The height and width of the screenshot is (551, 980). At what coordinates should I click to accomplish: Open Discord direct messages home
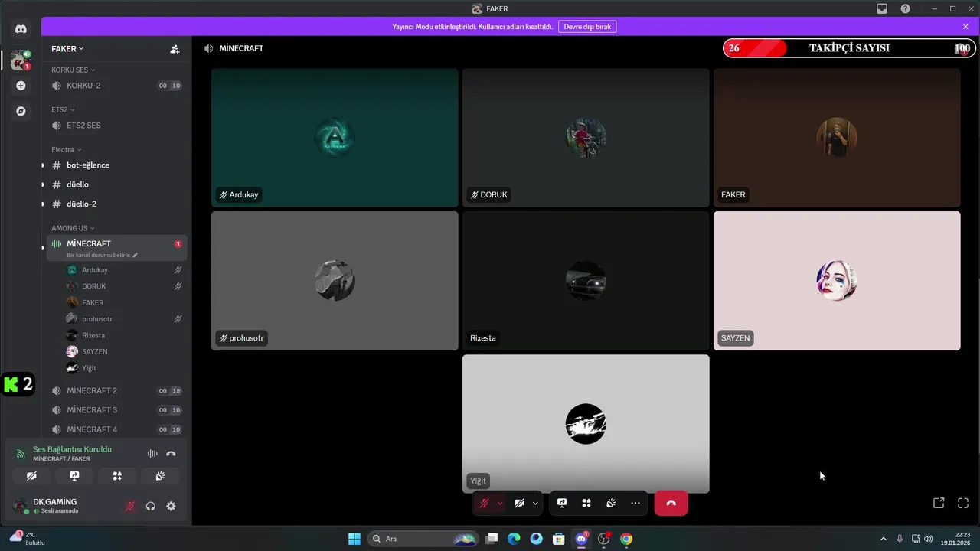[21, 29]
